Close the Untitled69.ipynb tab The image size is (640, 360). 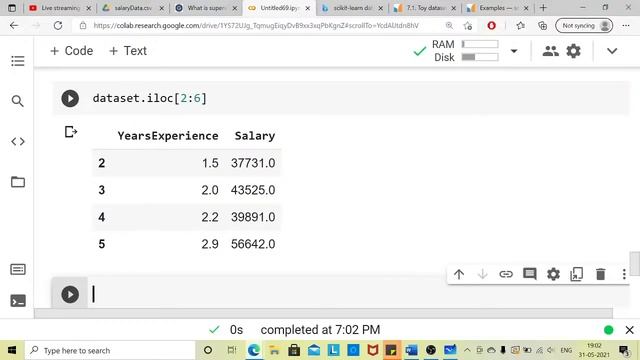click(x=307, y=8)
